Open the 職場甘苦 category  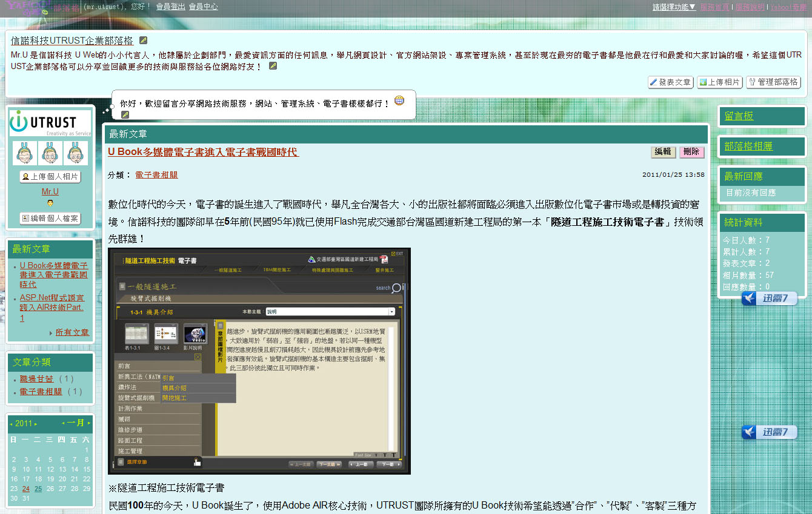pos(36,379)
